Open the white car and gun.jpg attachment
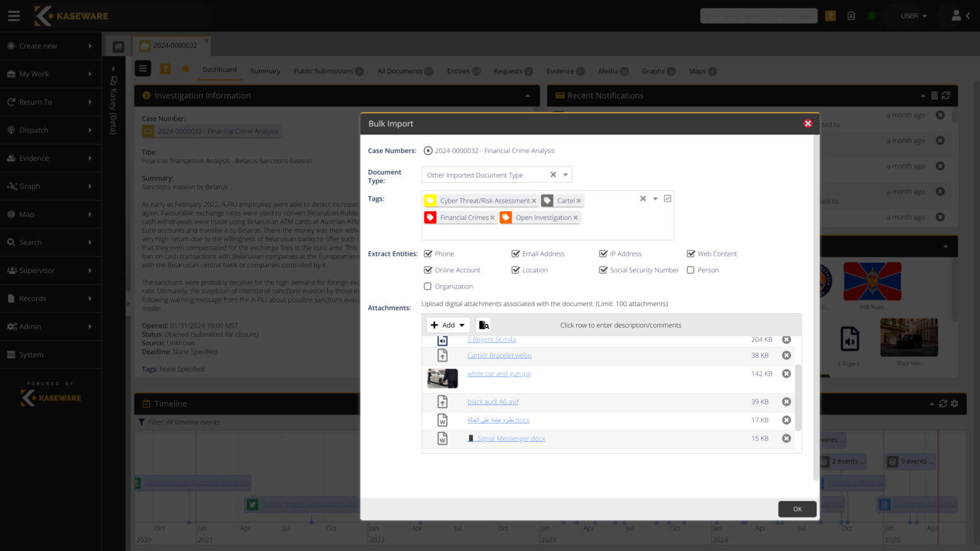This screenshot has height=551, width=980. (x=499, y=373)
